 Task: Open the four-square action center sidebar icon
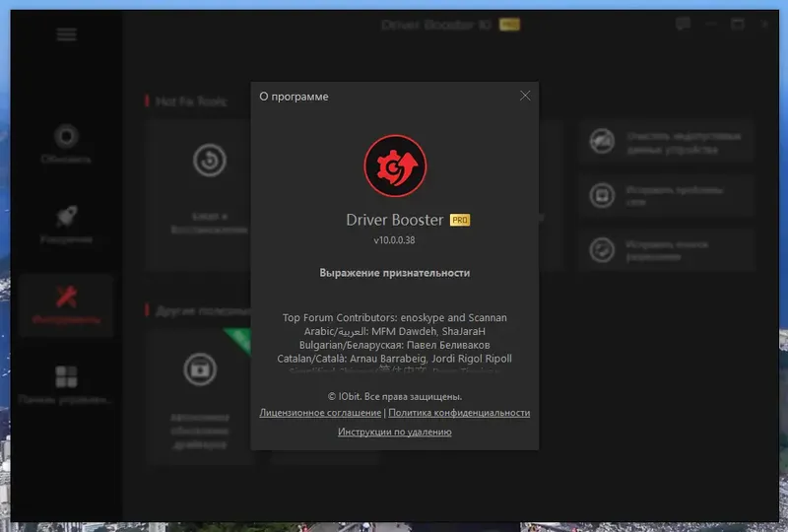(x=66, y=376)
